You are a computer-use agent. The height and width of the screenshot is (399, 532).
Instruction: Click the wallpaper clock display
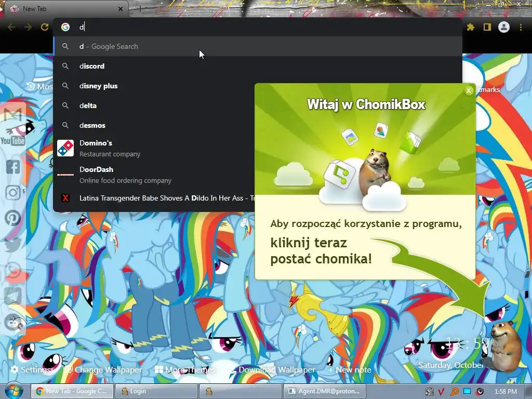467,343
